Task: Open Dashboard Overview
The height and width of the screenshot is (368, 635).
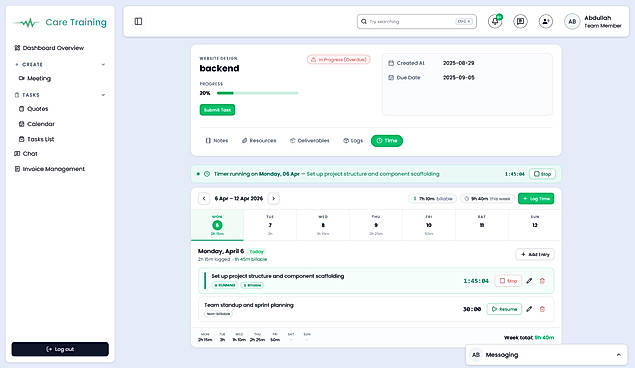Action: click(x=49, y=48)
